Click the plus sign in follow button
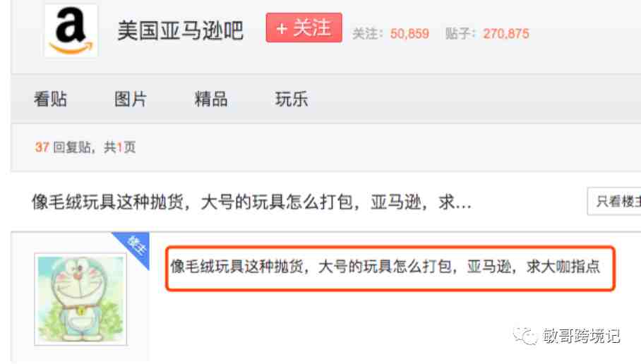Image resolution: width=641 pixels, height=364 pixels. tap(281, 29)
